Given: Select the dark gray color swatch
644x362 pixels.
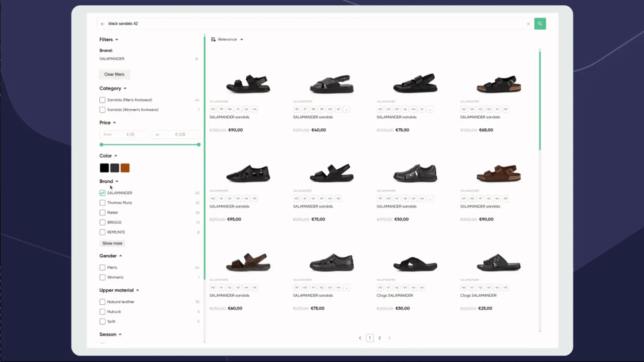Looking at the screenshot, I should pyautogui.click(x=115, y=168).
